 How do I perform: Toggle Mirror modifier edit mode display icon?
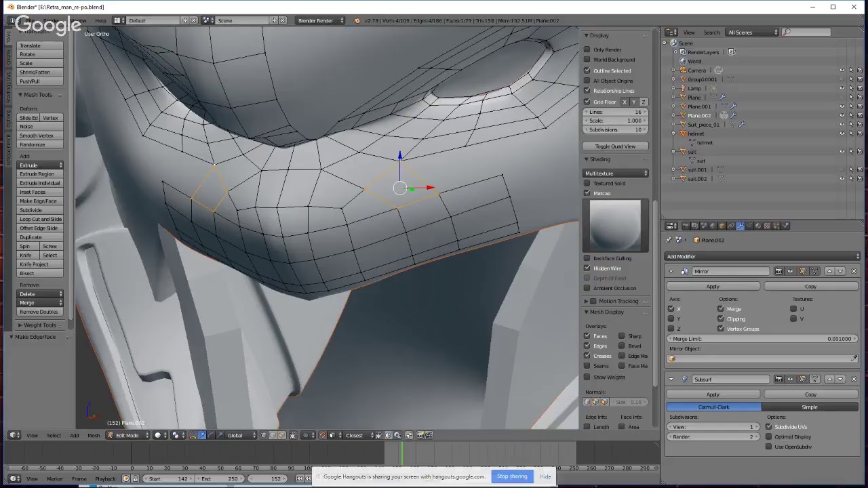tap(803, 271)
